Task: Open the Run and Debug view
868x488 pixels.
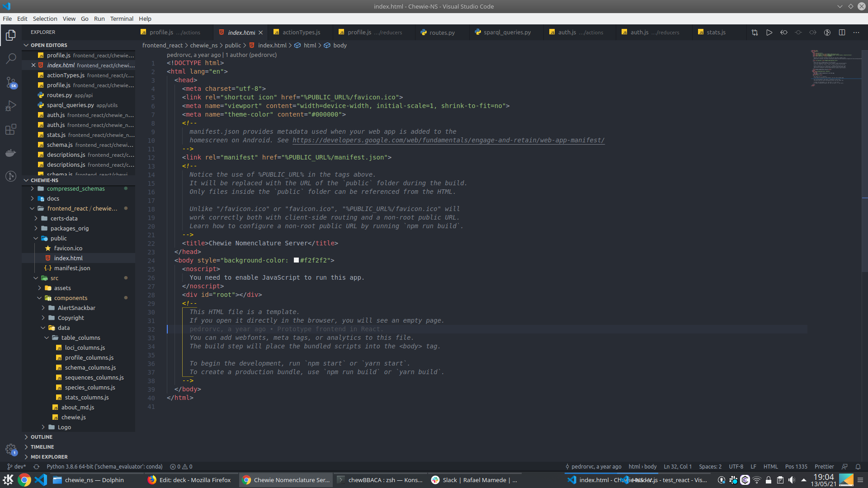Action: 11,106
